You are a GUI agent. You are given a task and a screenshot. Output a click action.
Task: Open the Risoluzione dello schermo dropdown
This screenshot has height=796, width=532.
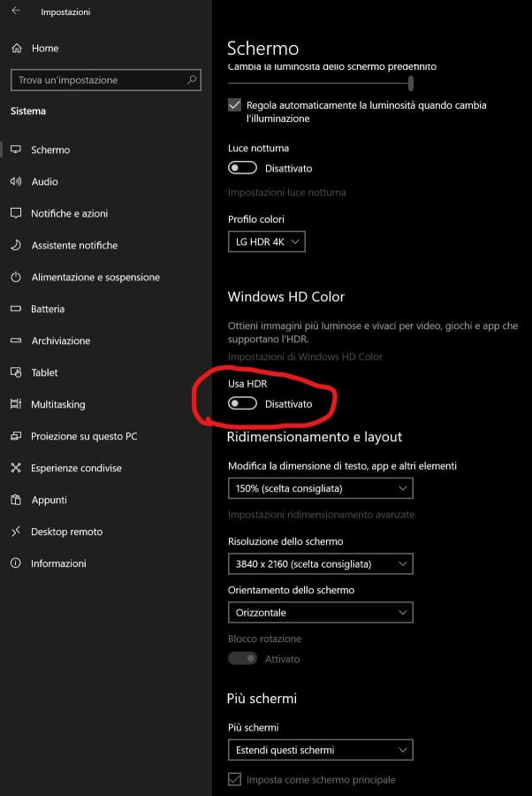320,563
